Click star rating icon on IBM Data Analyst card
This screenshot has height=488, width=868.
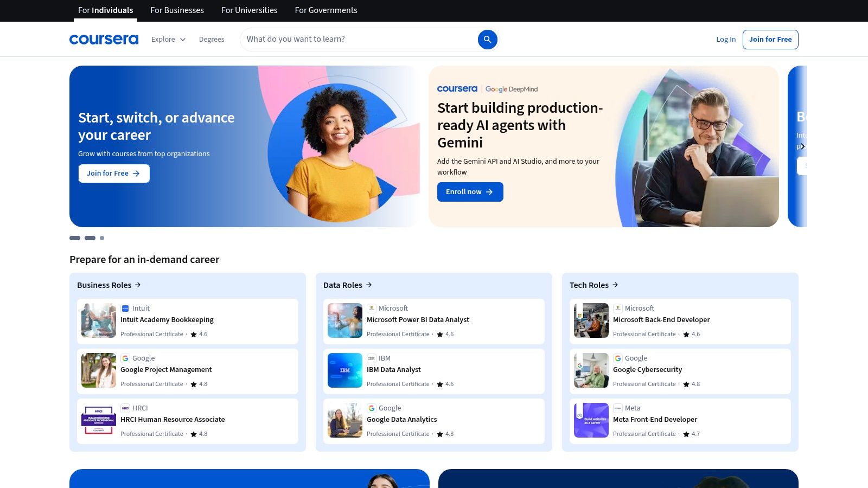pos(440,384)
